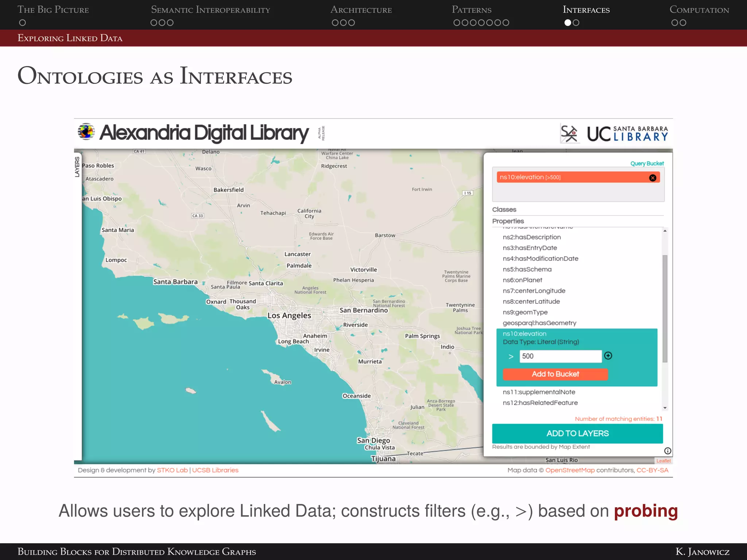Click the ADD TO LAYERS button
This screenshot has height=560, width=747.
pyautogui.click(x=577, y=433)
